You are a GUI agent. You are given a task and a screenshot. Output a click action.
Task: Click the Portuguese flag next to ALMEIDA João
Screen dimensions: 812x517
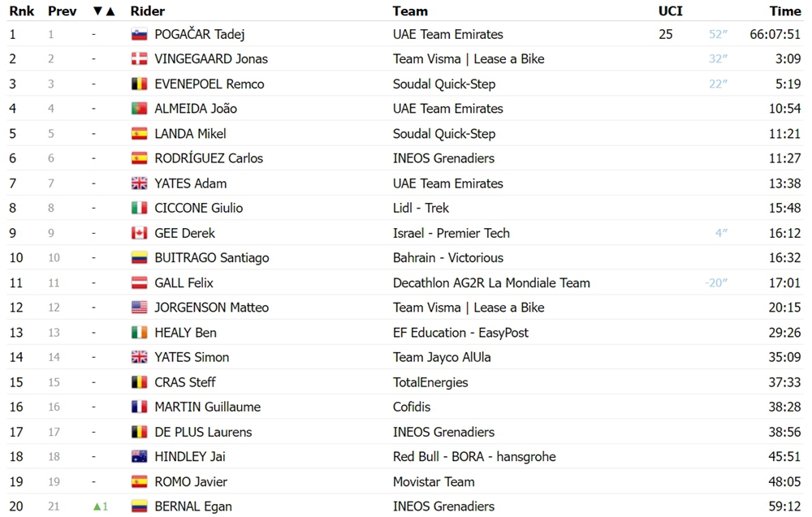point(140,109)
